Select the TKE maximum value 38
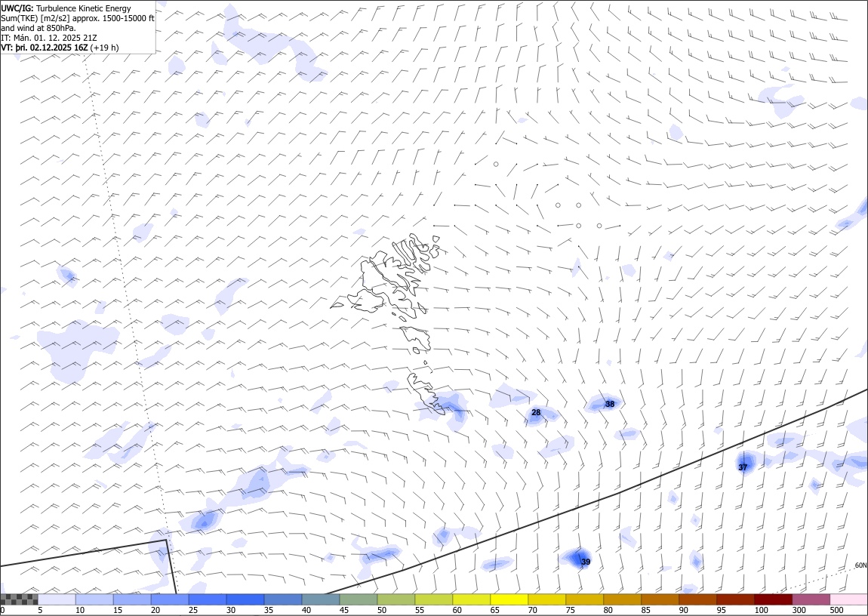This screenshot has height=616, width=868. (x=610, y=404)
